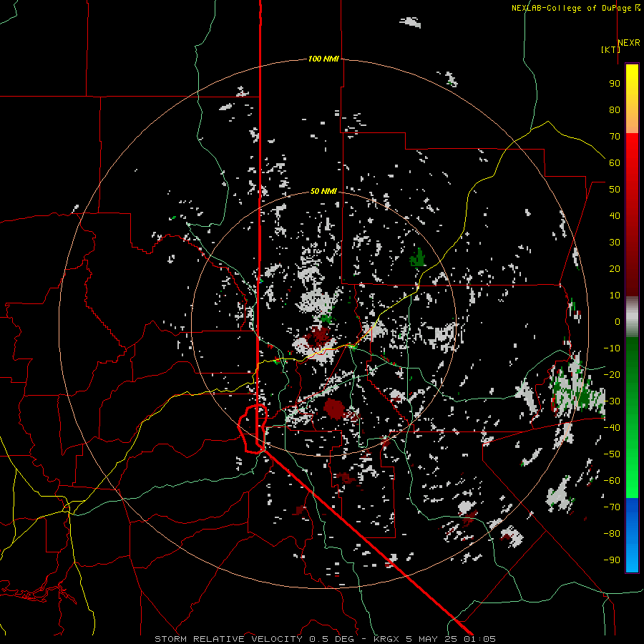Click the 80 value on the velocity scale
This screenshot has width=644, height=644.
(615, 109)
